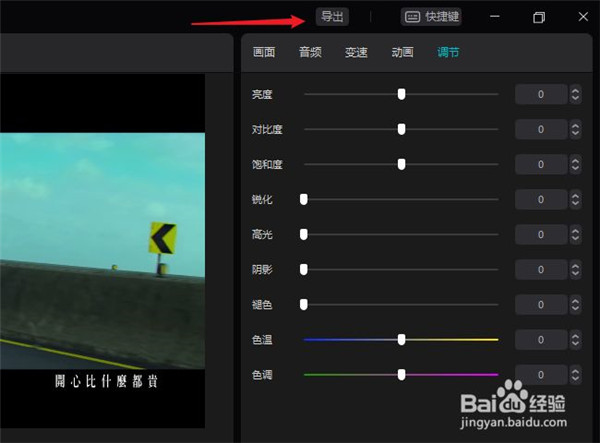Open the 音频 audio tab
600x443 pixels.
pyautogui.click(x=310, y=53)
